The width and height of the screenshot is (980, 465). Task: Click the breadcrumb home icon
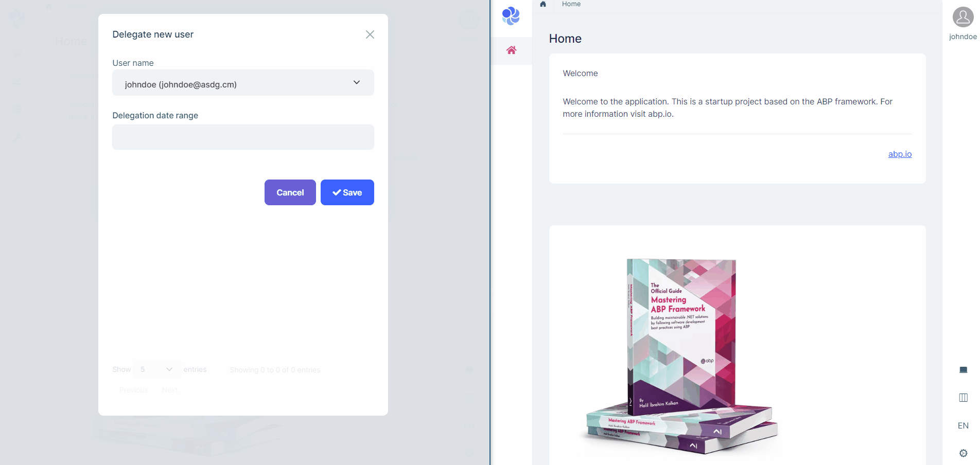pos(542,4)
